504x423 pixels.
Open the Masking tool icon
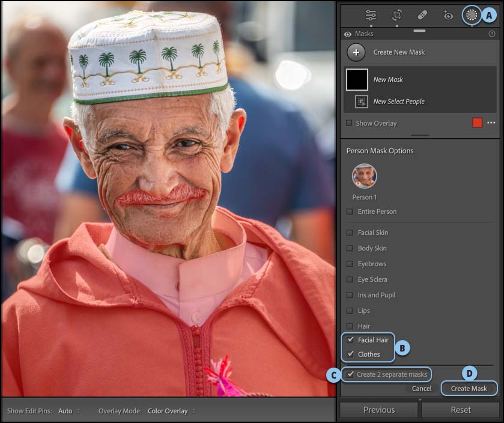coord(472,15)
